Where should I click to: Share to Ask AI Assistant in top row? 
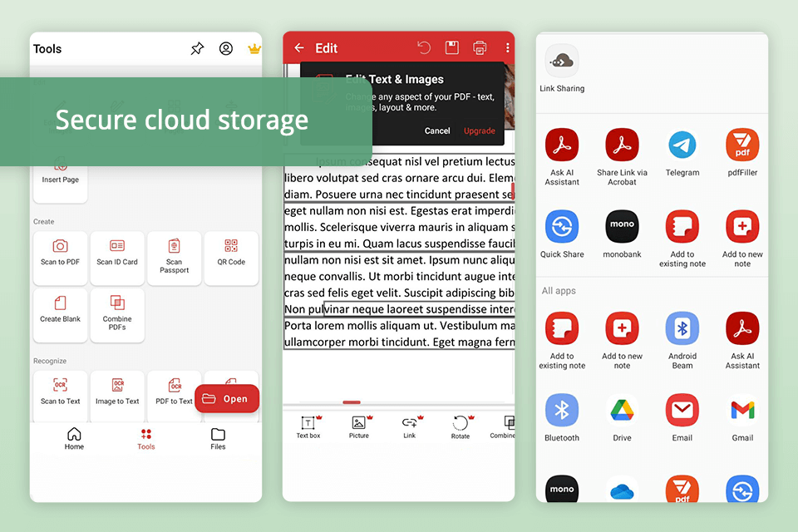(x=562, y=156)
